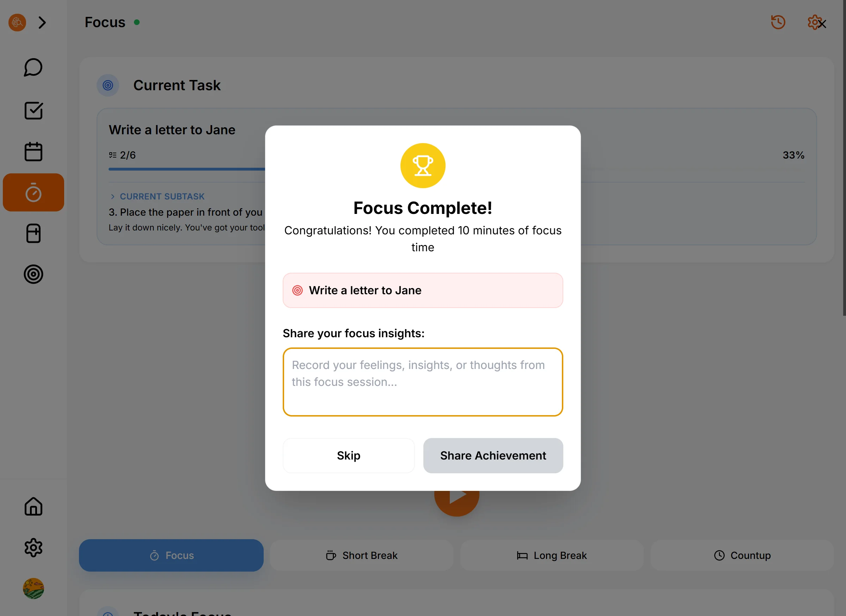Switch to the Short Break tab

[x=361, y=555]
